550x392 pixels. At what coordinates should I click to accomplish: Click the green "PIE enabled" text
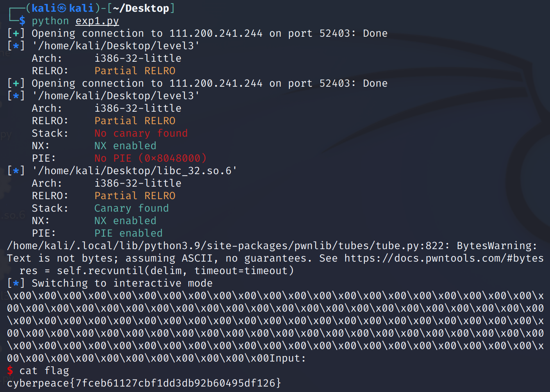click(x=128, y=233)
